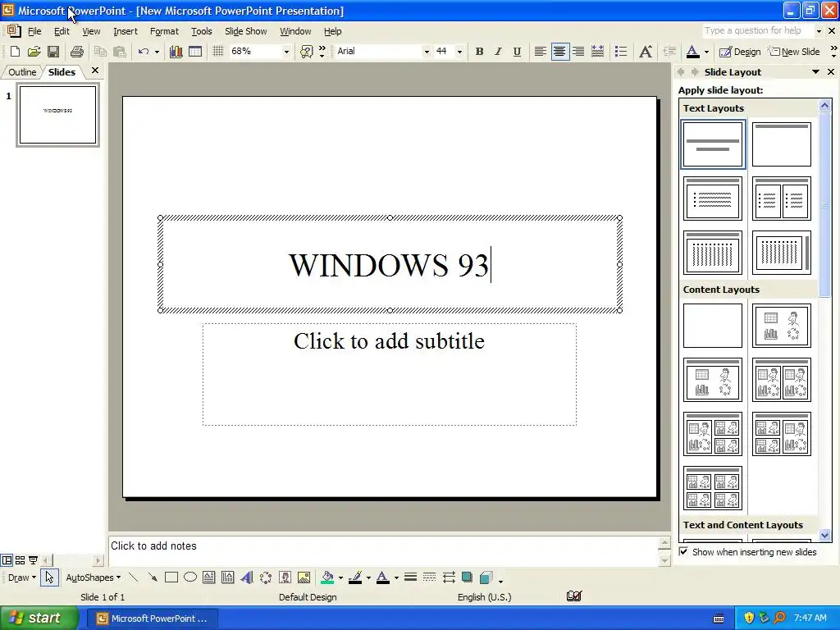
Task: Open the File menu
Action: click(34, 31)
